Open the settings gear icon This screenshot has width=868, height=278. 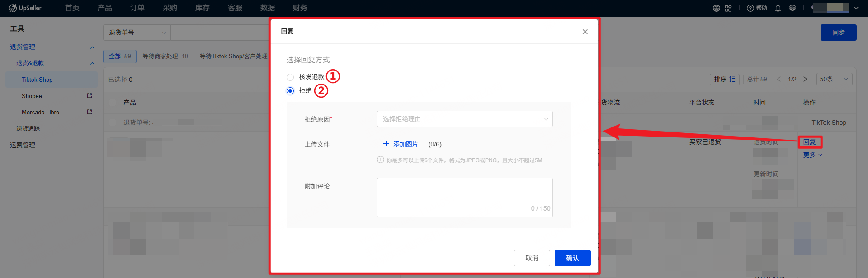[793, 8]
